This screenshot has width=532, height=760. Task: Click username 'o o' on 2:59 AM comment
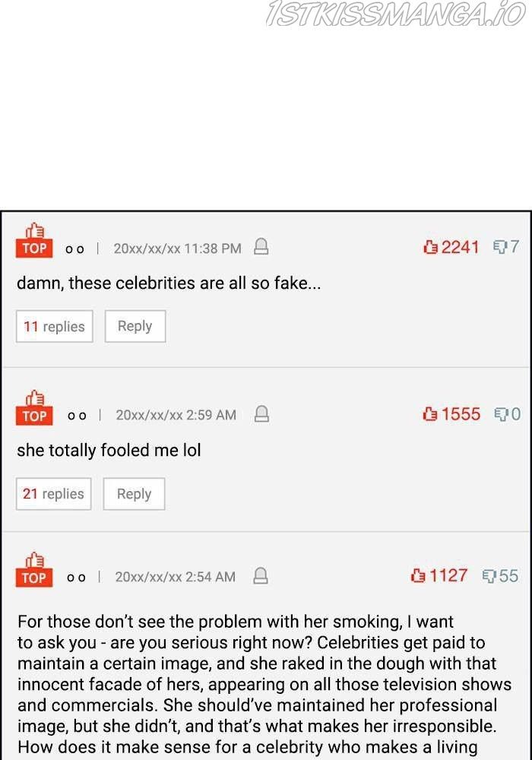pos(76,416)
